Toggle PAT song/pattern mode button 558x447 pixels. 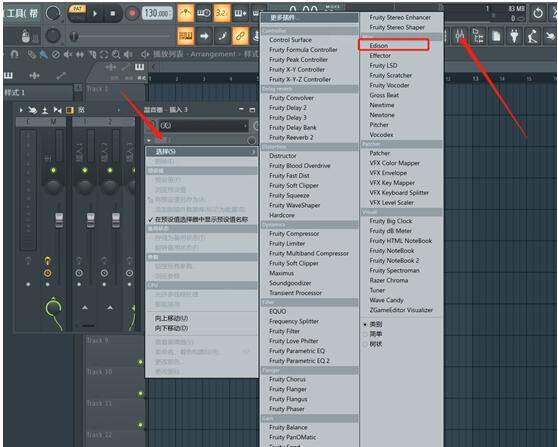pos(78,9)
